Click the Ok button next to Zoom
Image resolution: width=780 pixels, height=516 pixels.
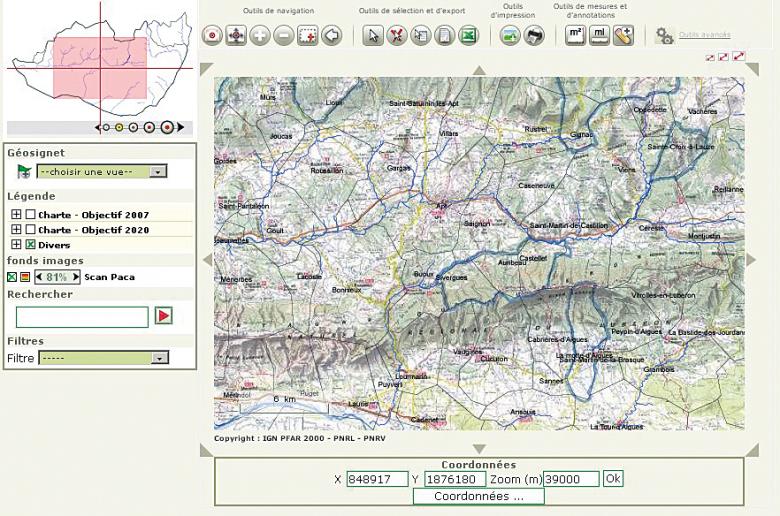pos(613,479)
